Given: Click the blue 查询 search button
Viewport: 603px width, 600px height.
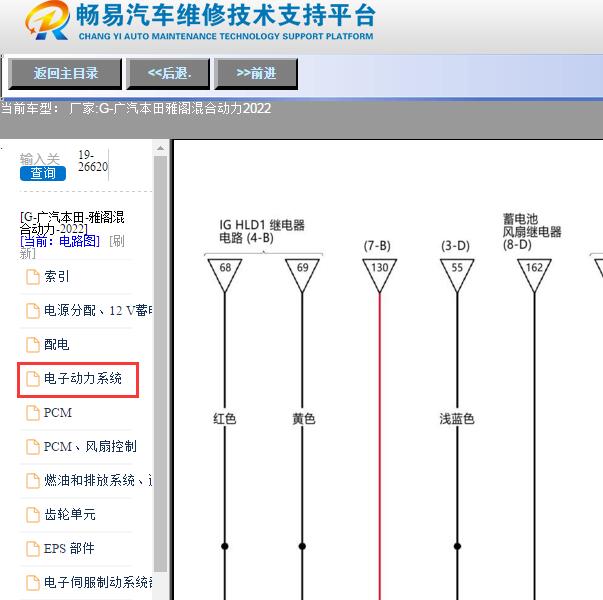Looking at the screenshot, I should [x=43, y=173].
